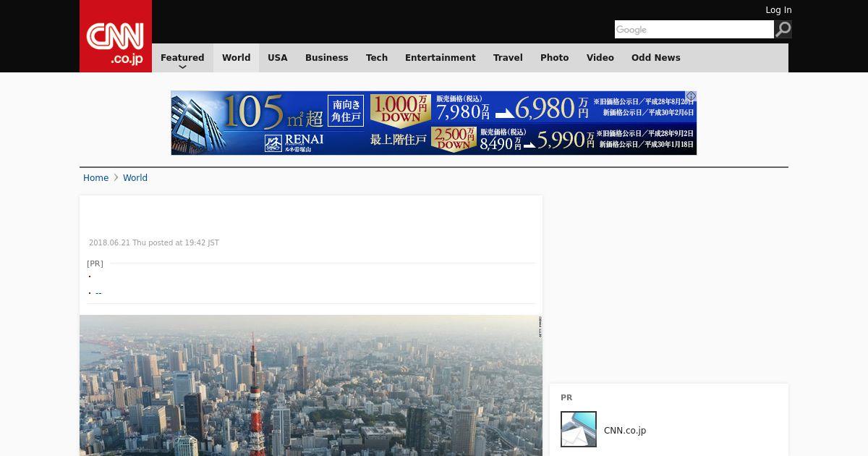This screenshot has width=868, height=456.
Task: Click the CNN.co.jp logo
Action: pos(116,36)
